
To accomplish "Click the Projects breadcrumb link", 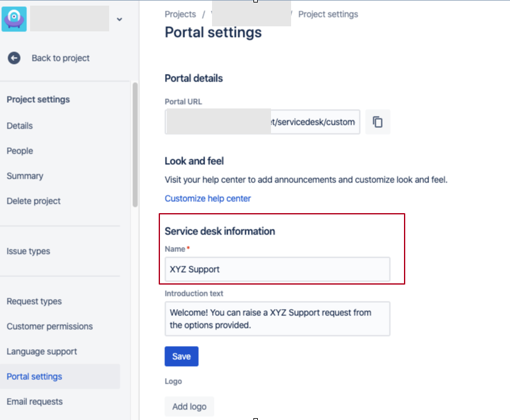I will [x=180, y=14].
